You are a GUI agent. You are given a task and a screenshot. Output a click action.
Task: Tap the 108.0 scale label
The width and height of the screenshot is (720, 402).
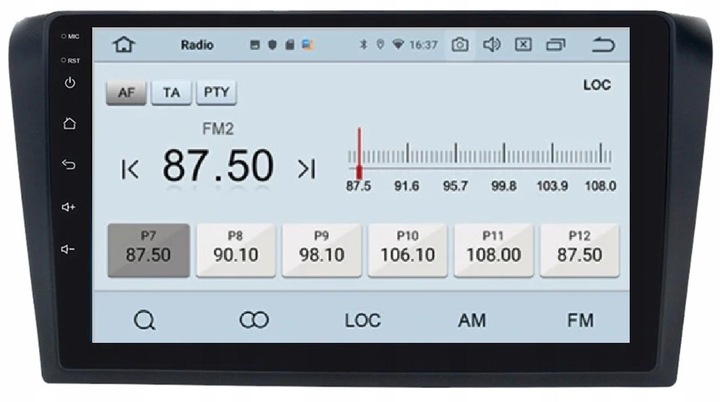click(600, 186)
